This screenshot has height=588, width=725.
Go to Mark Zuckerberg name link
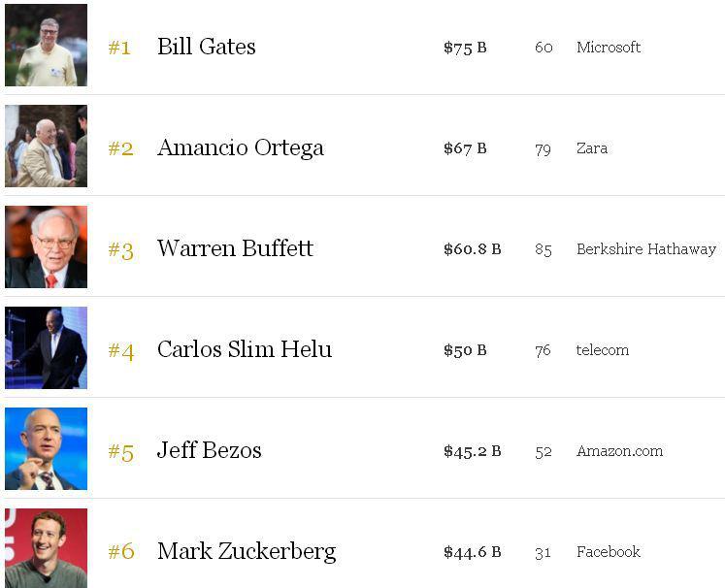(247, 551)
